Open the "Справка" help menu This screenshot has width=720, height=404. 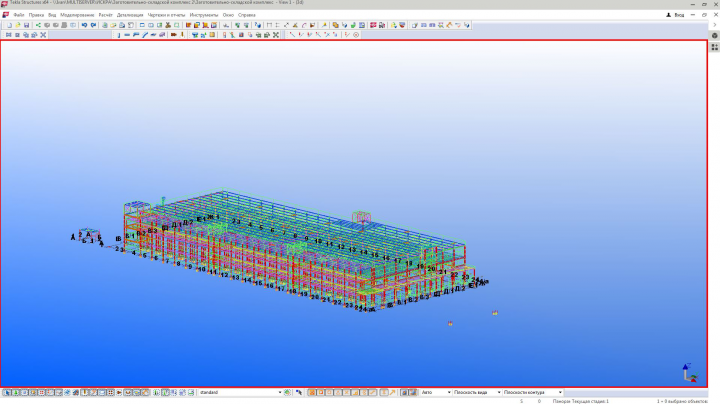[x=246, y=15]
